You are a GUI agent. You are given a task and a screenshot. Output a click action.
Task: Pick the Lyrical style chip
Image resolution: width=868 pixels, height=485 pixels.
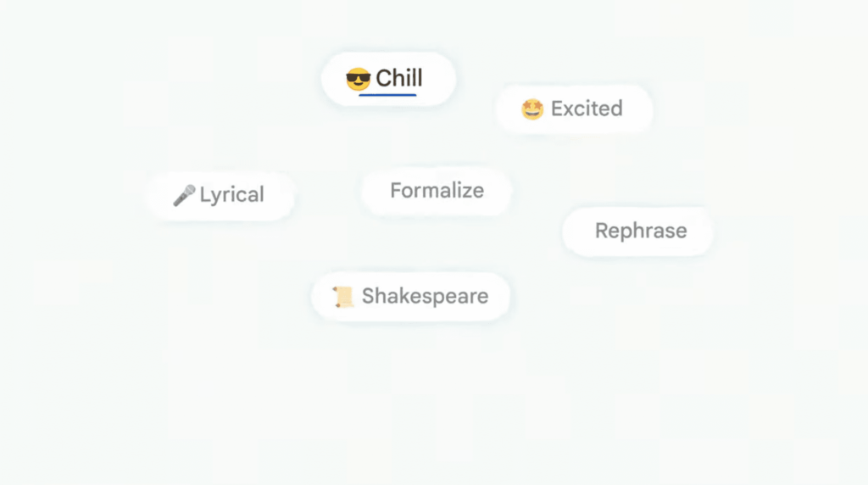click(221, 195)
